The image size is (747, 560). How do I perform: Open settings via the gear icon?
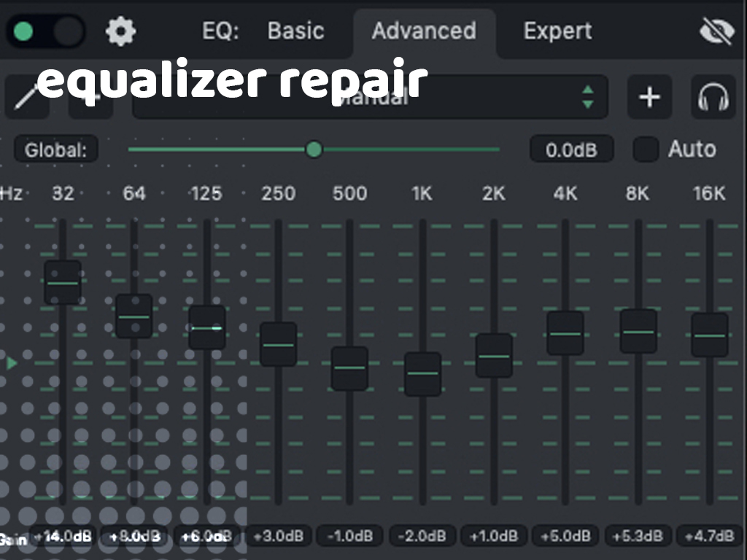[x=121, y=31]
